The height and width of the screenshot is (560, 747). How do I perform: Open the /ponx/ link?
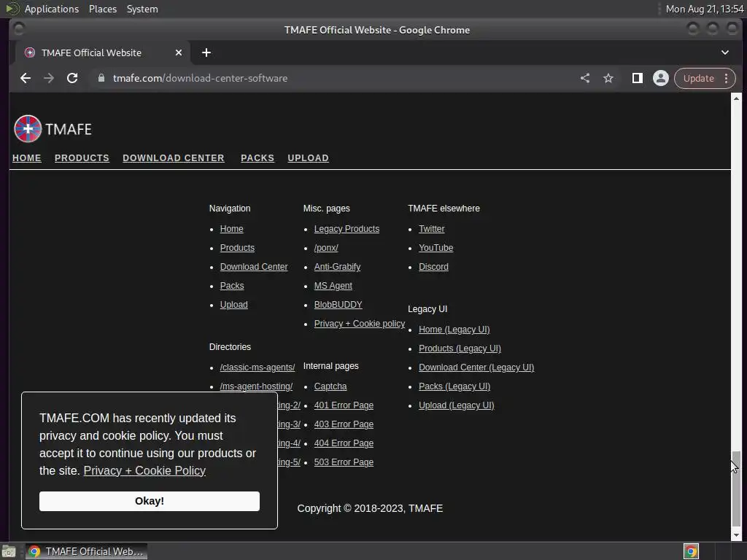pyautogui.click(x=326, y=248)
